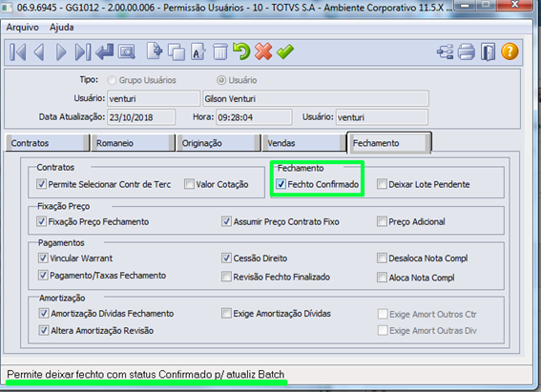The height and width of the screenshot is (392, 541).
Task: Toggle Pagamento/Taxas Fechamento checkbox
Action: [x=43, y=275]
